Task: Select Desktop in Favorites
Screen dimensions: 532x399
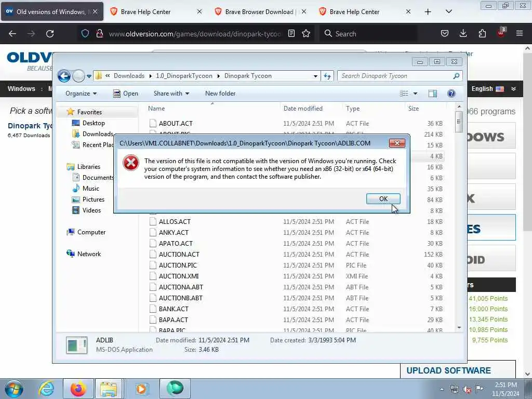Action: coord(94,123)
